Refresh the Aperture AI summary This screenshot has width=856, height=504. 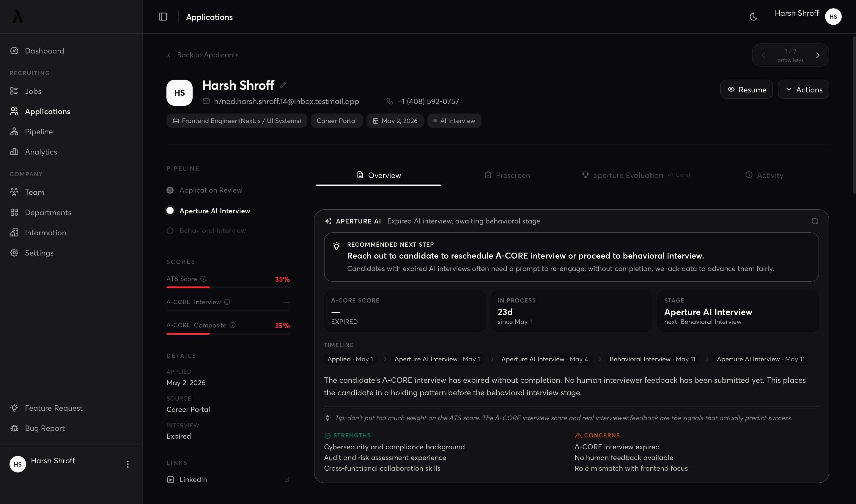815,221
